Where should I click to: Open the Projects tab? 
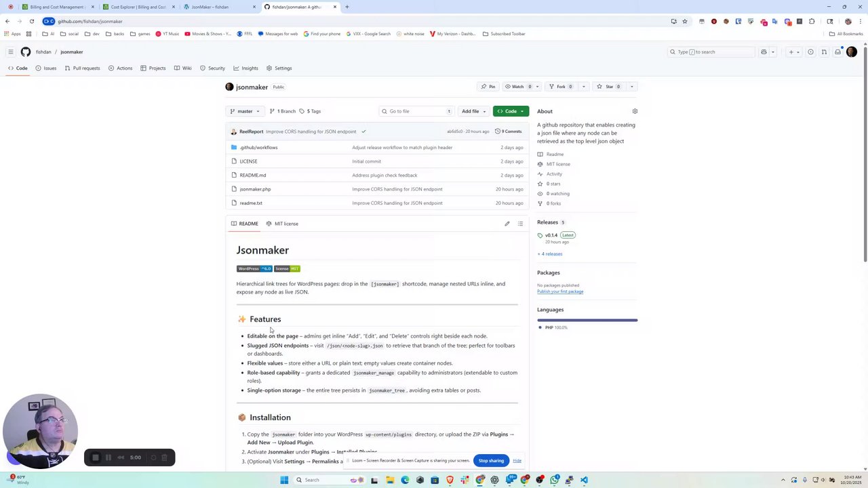click(x=153, y=68)
